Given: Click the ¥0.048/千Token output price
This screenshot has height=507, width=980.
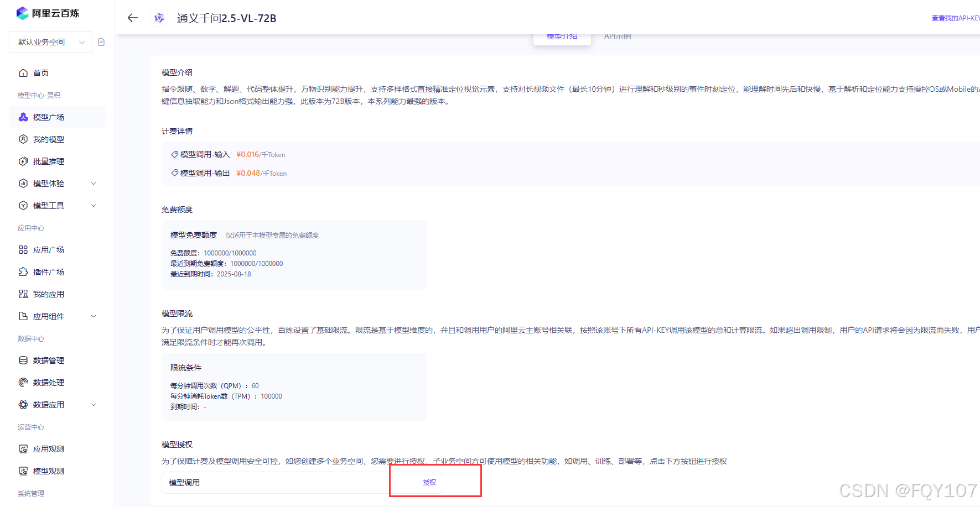Looking at the screenshot, I should (261, 174).
